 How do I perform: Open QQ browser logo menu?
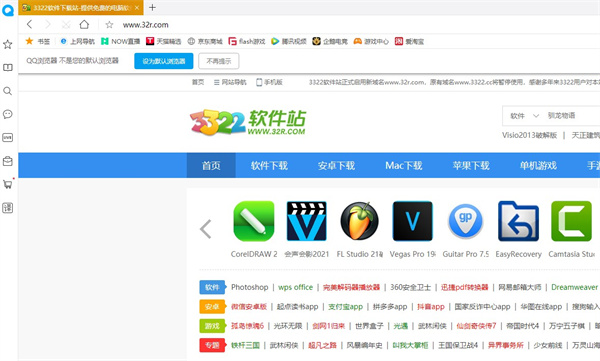[8, 10]
